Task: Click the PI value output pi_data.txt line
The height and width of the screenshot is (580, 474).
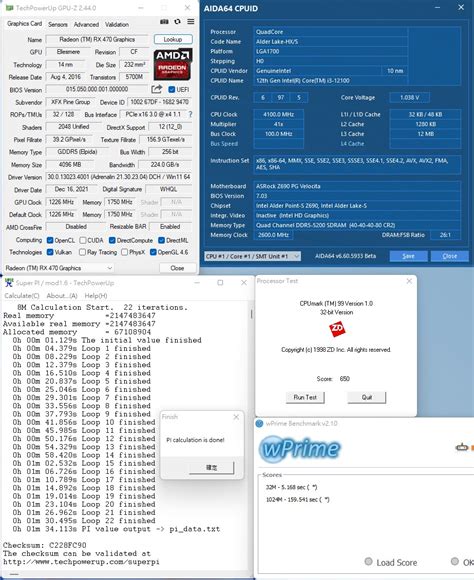Action: 116,529
